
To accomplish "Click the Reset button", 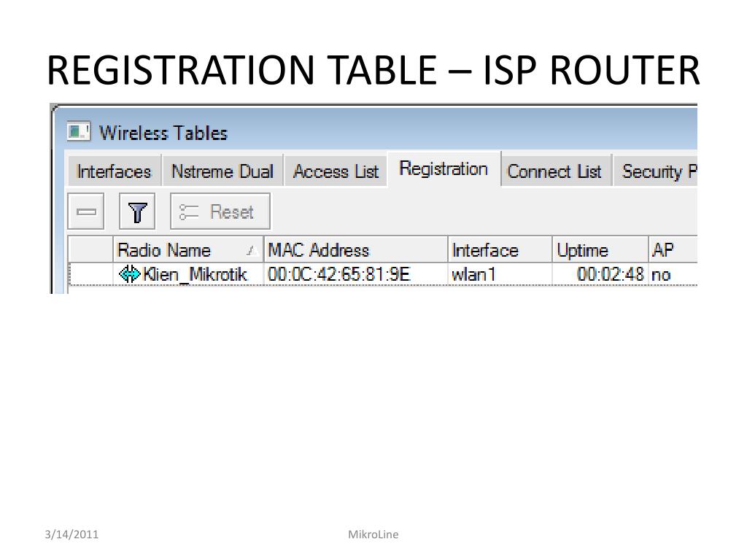I will tap(220, 211).
